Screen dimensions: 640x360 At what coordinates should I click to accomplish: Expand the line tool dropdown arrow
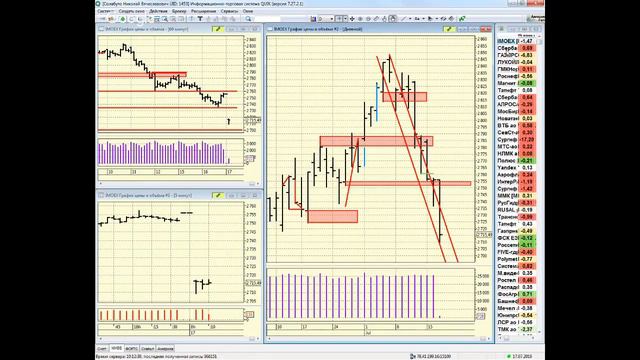[x=410, y=19]
